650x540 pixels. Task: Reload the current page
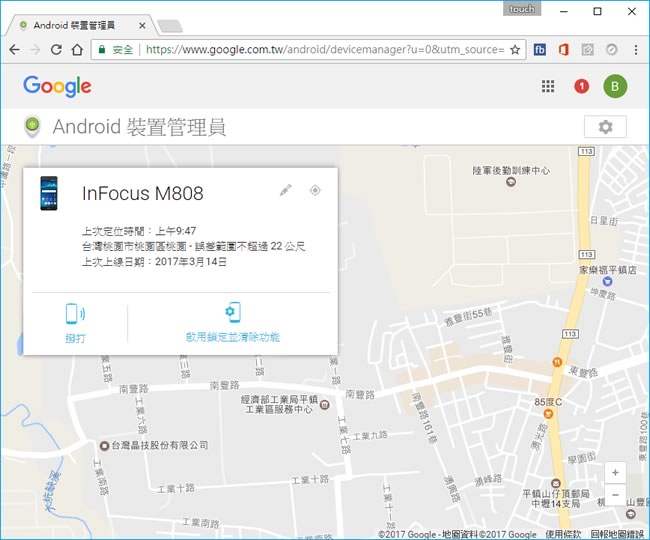(56, 48)
